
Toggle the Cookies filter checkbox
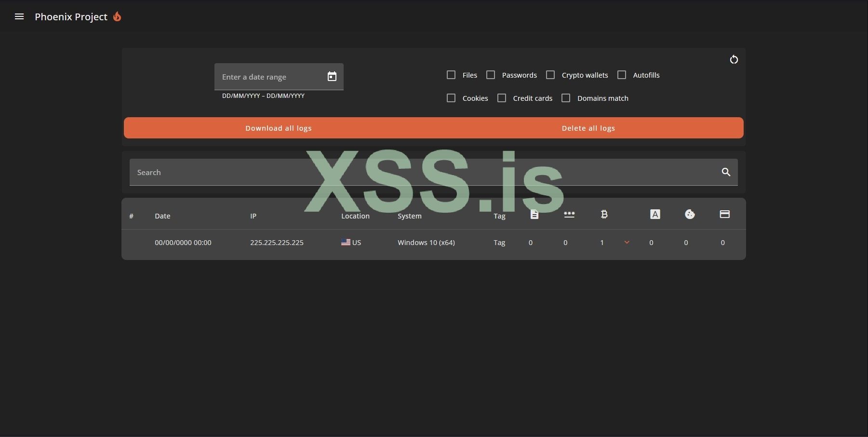click(451, 98)
